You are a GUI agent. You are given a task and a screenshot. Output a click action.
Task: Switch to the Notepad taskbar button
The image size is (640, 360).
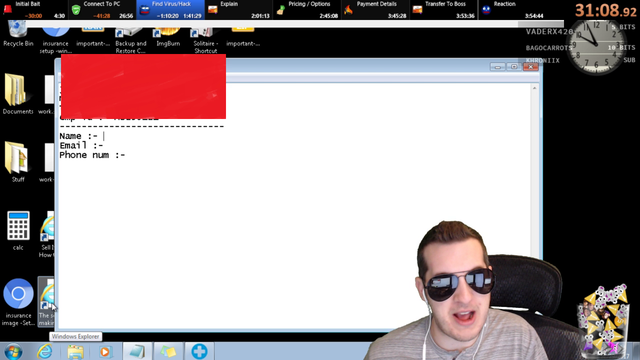(x=136, y=351)
